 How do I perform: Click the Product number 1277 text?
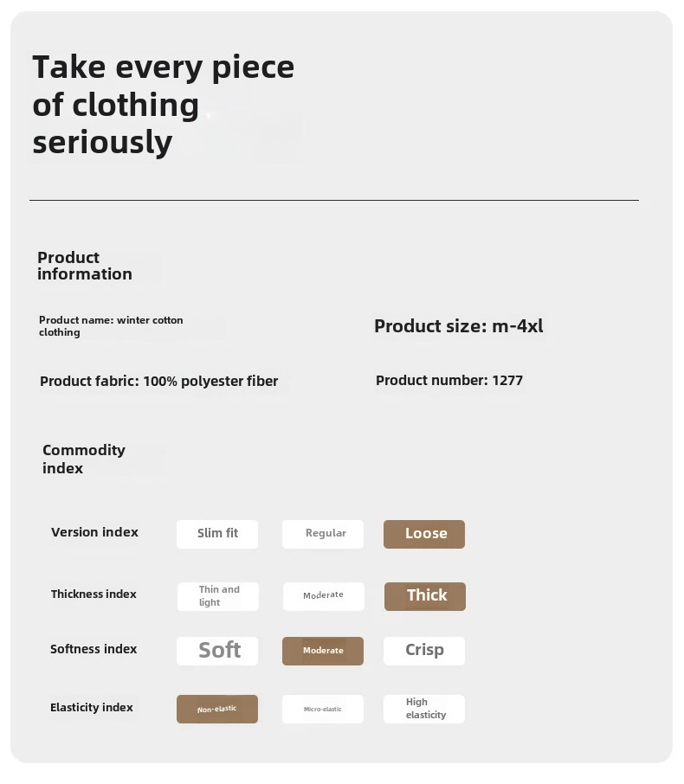tap(449, 381)
